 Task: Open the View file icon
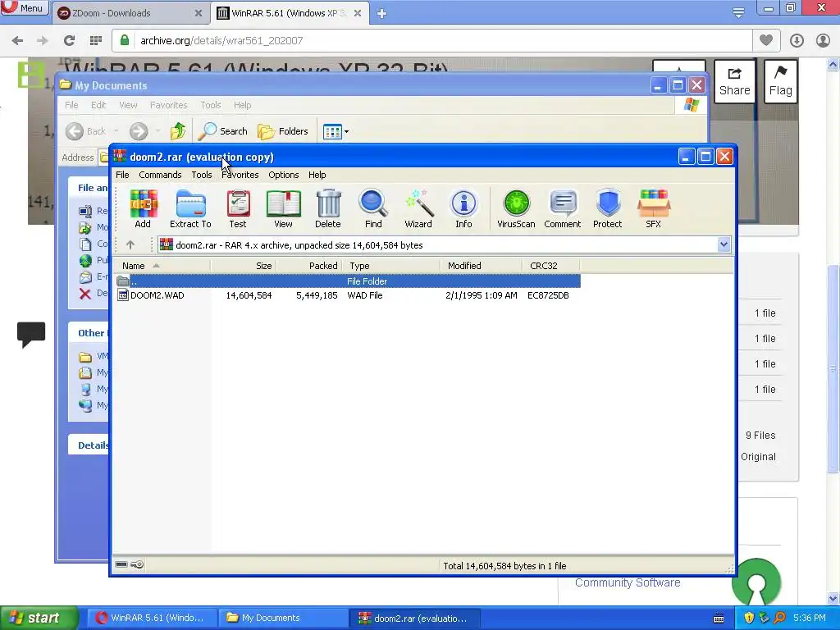283,209
